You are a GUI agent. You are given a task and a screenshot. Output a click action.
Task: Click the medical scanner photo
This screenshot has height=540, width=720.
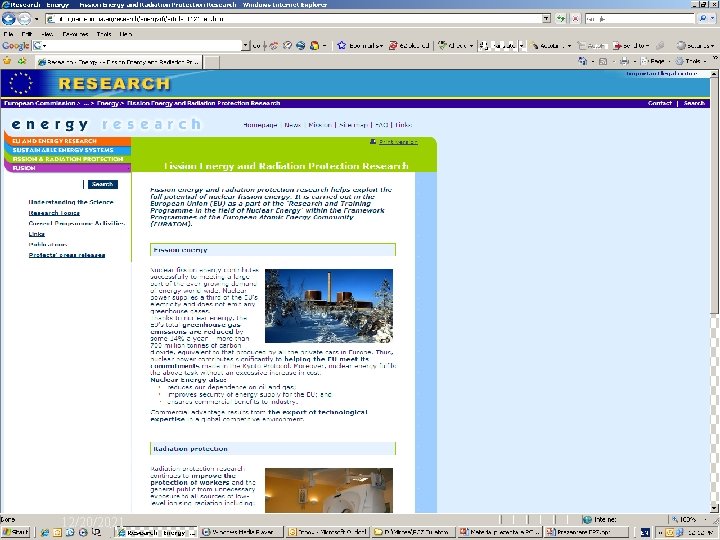tap(329, 490)
